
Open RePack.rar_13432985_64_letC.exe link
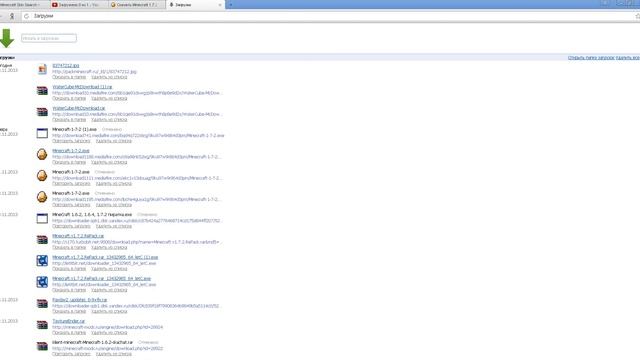coord(102,278)
